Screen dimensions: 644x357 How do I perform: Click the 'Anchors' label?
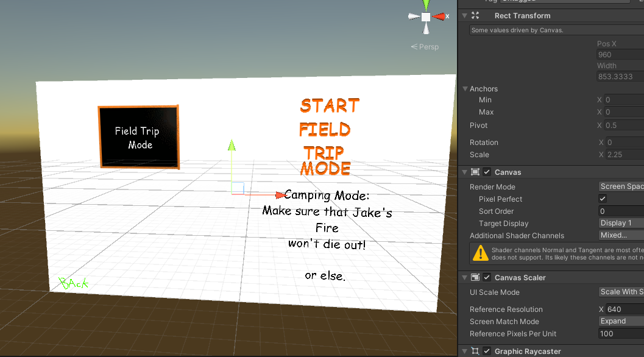(483, 89)
